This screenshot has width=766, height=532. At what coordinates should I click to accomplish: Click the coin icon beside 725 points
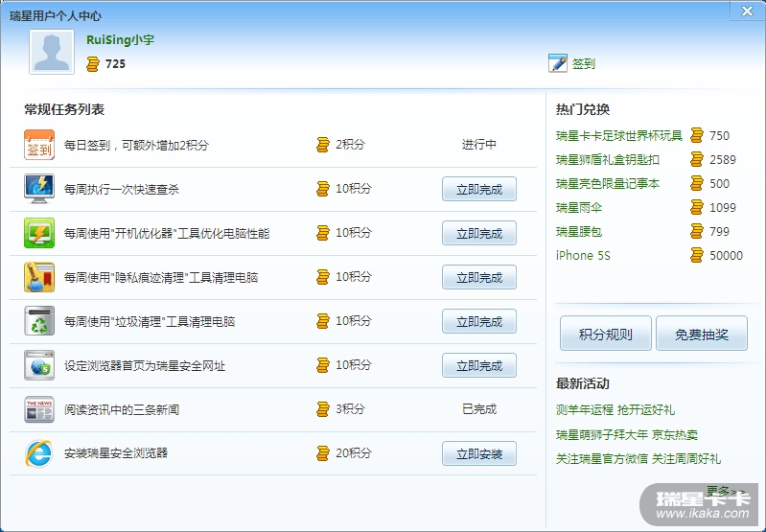tap(93, 64)
